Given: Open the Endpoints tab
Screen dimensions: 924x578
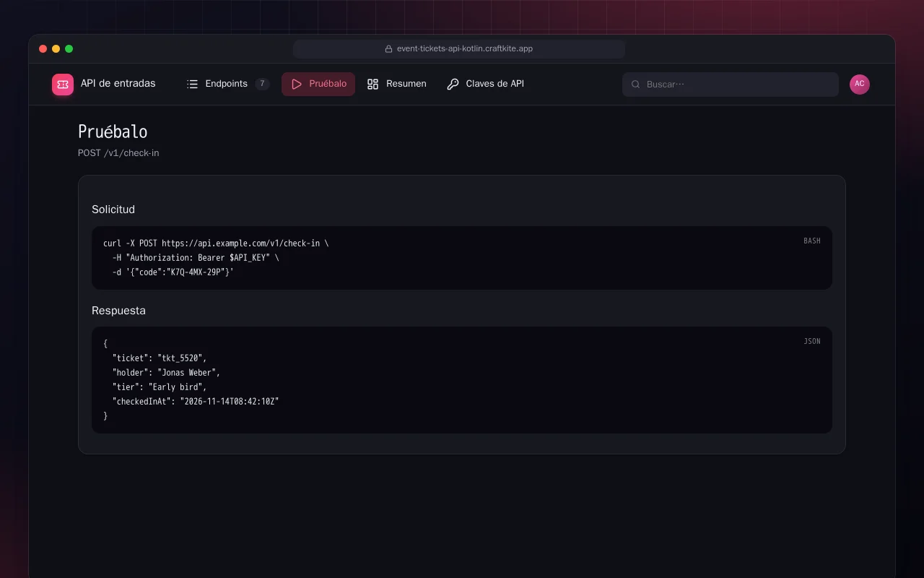Looking at the screenshot, I should [228, 84].
